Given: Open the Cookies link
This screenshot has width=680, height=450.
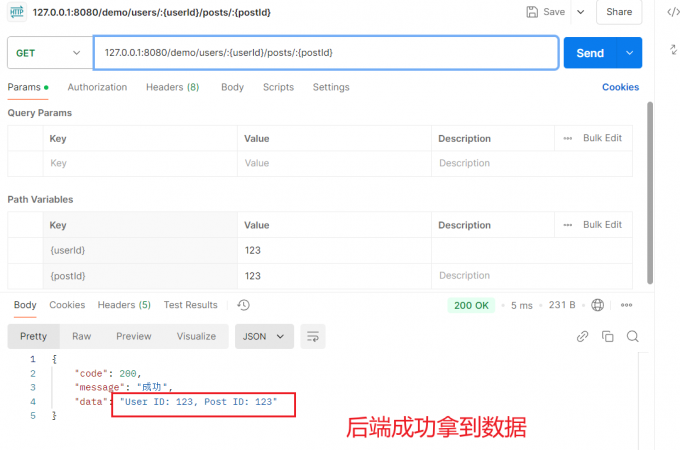Looking at the screenshot, I should tap(620, 87).
